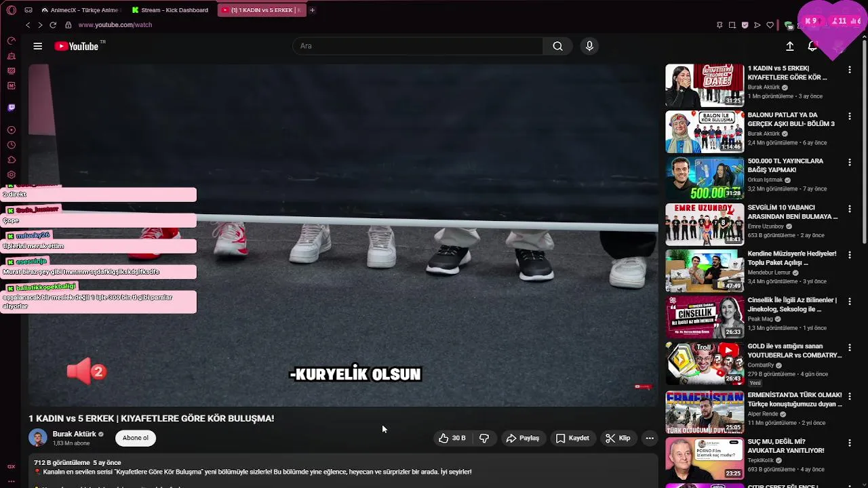Open the My Flow send icon
Viewport: 868px width, 488px height.
757,25
